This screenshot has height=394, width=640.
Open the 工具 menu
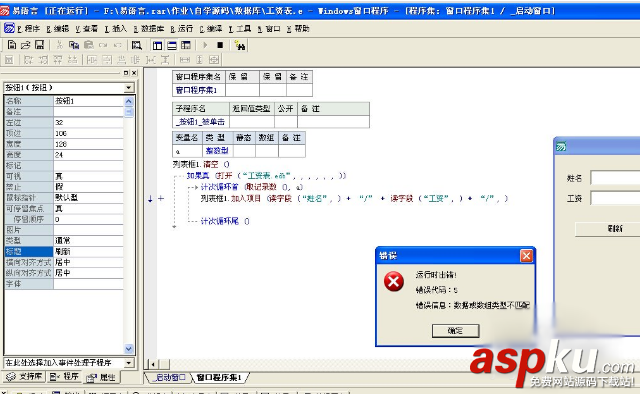pos(240,29)
